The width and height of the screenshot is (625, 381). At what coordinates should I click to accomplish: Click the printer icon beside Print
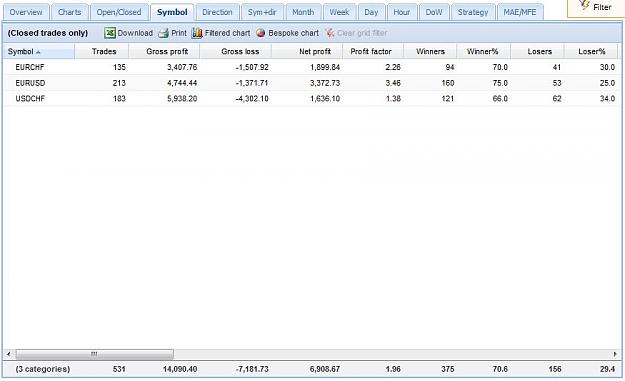point(163,33)
